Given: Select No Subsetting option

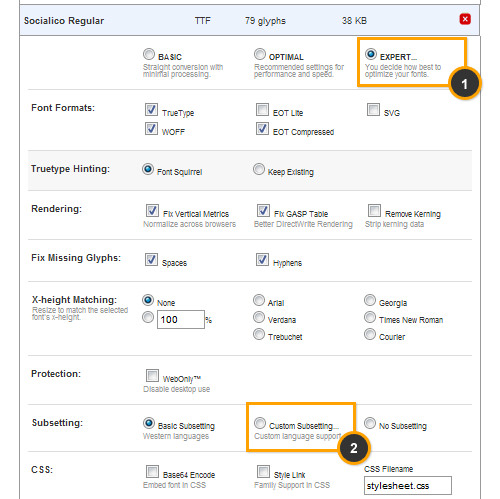Looking at the screenshot, I should click(370, 423).
